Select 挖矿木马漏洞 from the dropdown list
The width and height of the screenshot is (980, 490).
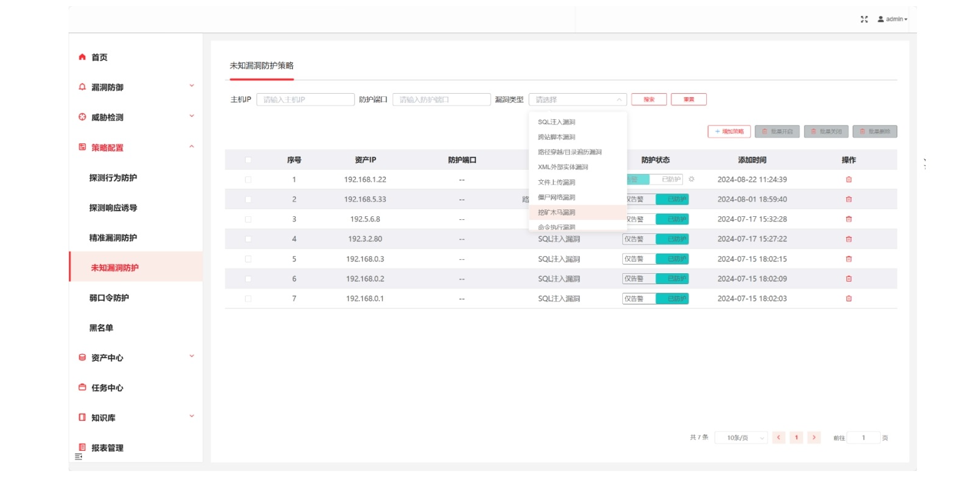tap(557, 213)
